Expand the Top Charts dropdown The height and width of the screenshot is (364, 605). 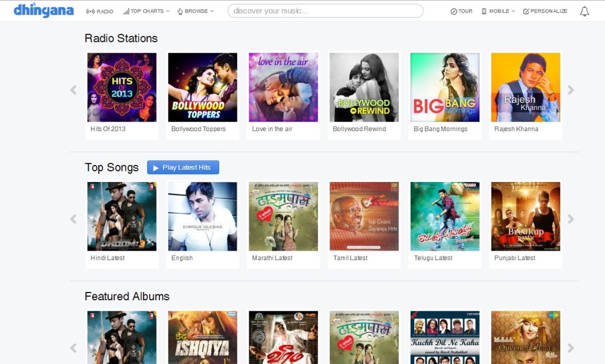pos(147,11)
